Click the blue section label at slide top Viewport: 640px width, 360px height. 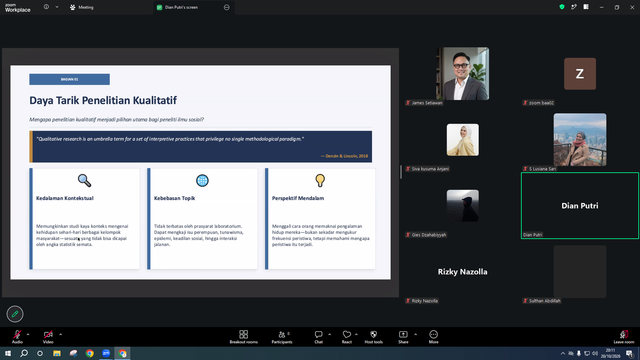click(x=69, y=79)
